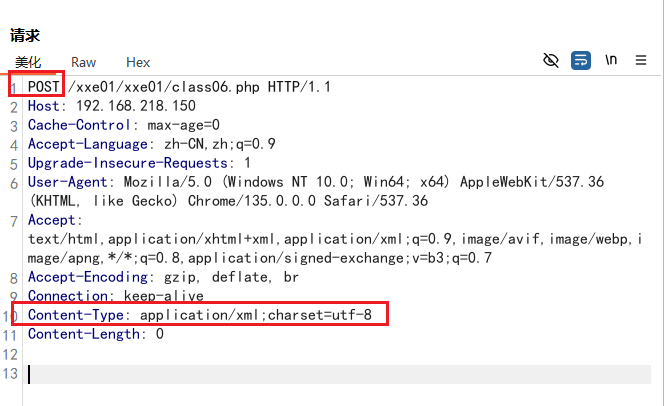Click the 请求 panel title
Image resolution: width=665 pixels, height=406 pixels.
pyautogui.click(x=25, y=36)
